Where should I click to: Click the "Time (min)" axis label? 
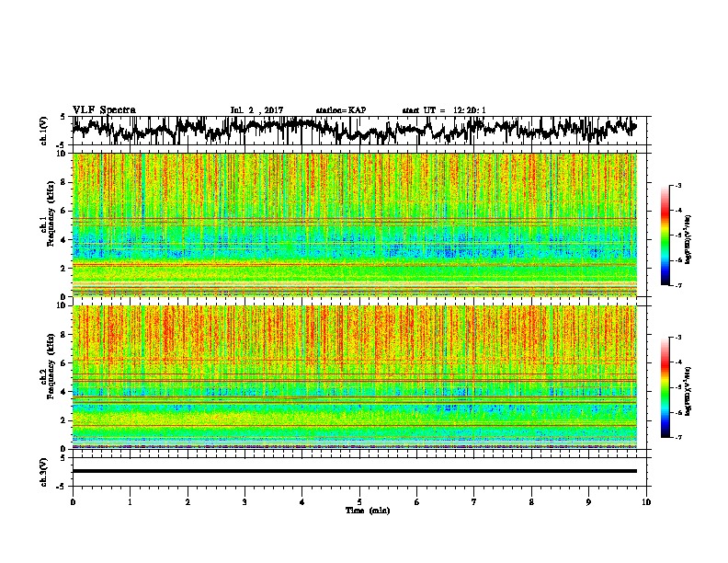368,511
